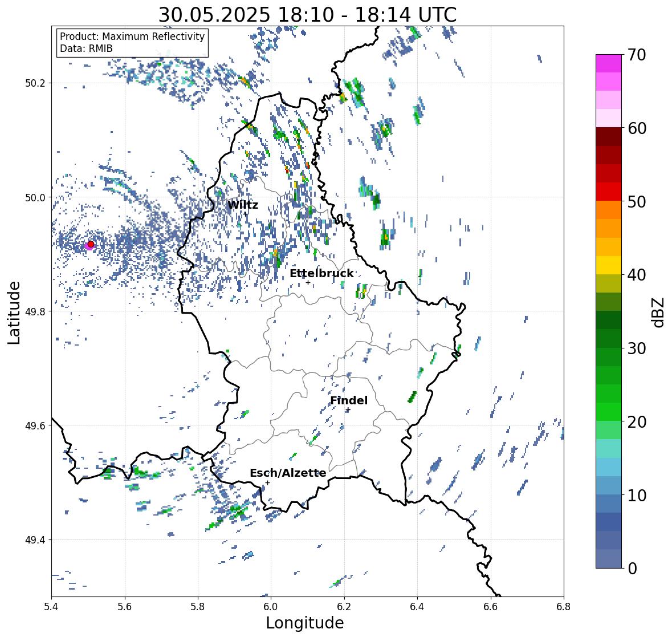The height and width of the screenshot is (637, 672).
Task: Click the 49.8 latitude tick label
Action: tap(35, 311)
